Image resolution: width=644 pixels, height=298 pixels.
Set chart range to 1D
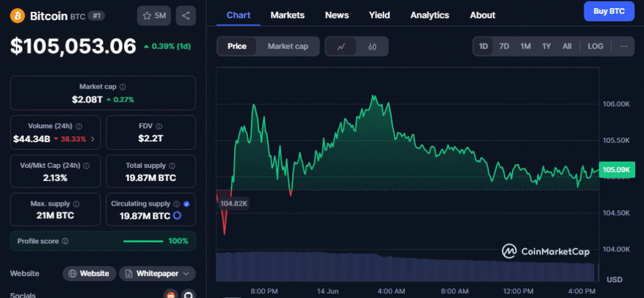pos(484,47)
